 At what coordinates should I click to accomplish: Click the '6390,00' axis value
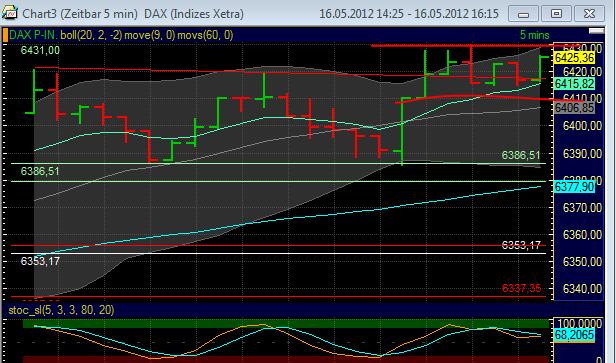pyautogui.click(x=582, y=154)
